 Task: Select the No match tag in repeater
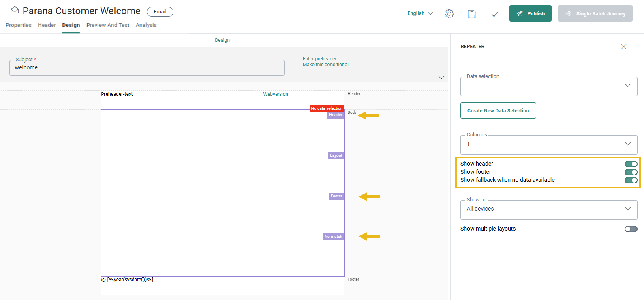click(x=333, y=237)
